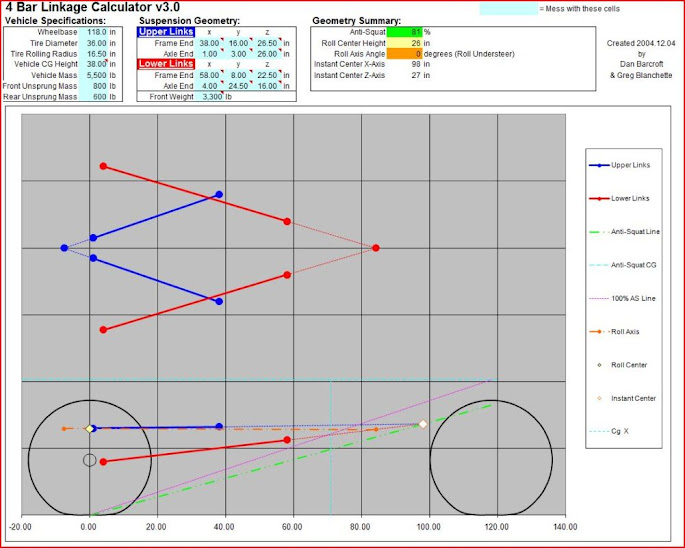Select Upper Links Frame End y value 16.00
685x548 pixels.
(239, 43)
